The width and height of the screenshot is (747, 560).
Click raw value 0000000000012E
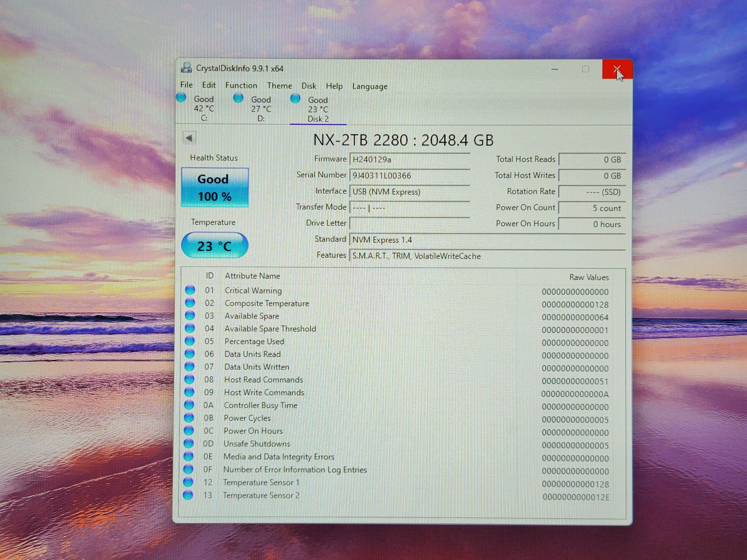coord(576,497)
